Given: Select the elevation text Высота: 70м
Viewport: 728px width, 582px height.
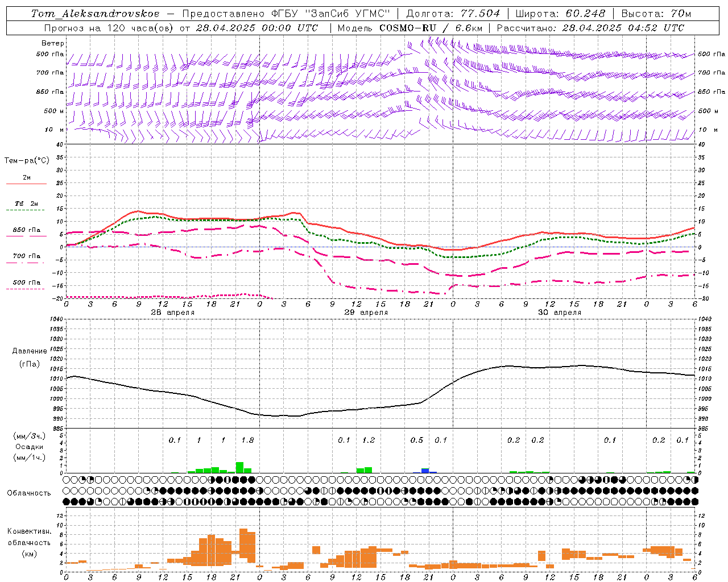Looking at the screenshot, I should click(656, 14).
